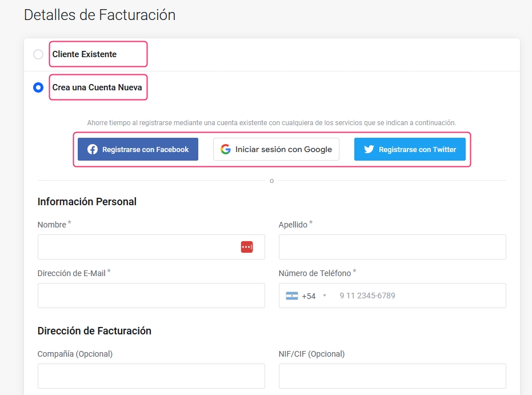The width and height of the screenshot is (532, 395).
Task: Click the red password manager icon in Nombre
Action: [247, 247]
